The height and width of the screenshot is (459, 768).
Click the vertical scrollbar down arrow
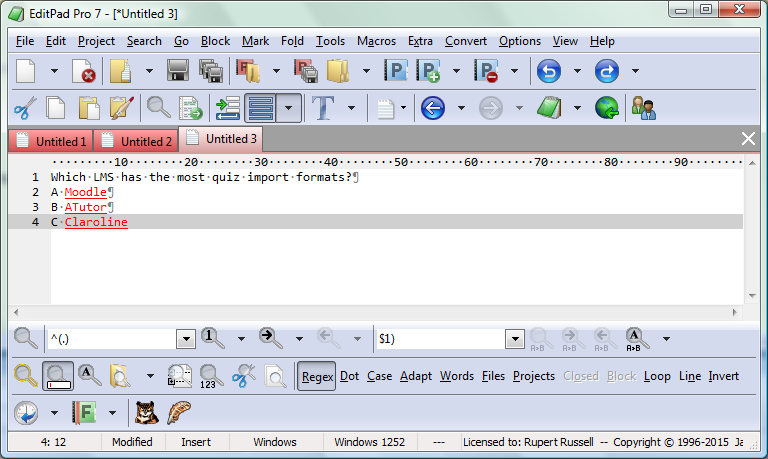coord(752,296)
